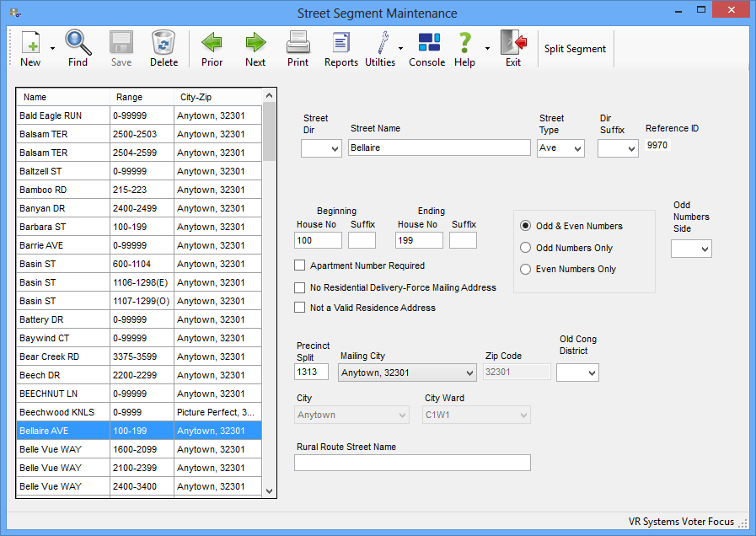Click the list scrollbar down arrow
756x536 pixels.
pos(270,491)
